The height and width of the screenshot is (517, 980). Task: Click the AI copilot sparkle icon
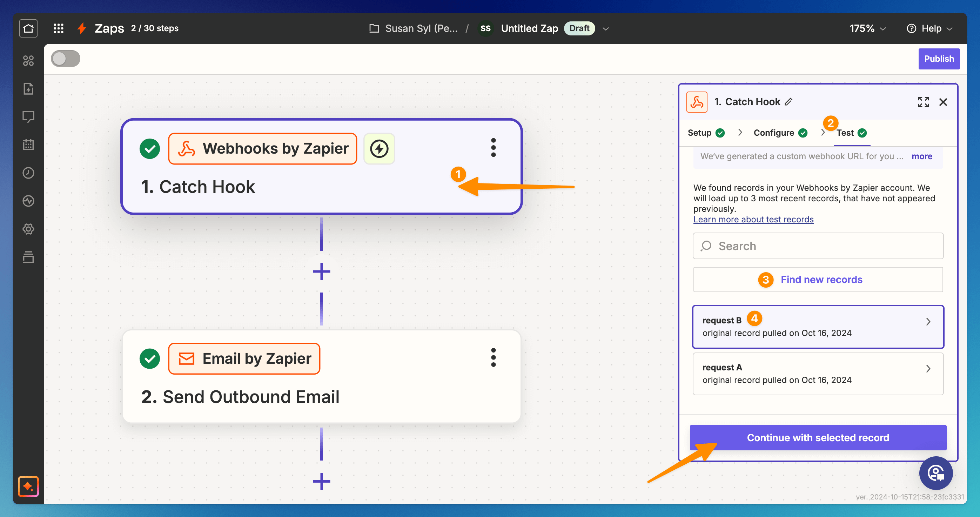28,486
